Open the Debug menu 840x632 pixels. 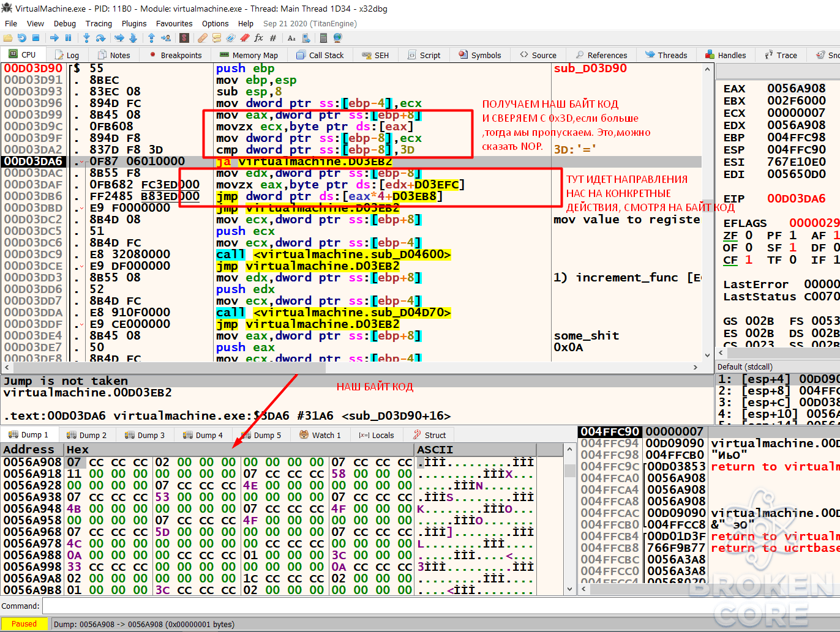pos(65,24)
